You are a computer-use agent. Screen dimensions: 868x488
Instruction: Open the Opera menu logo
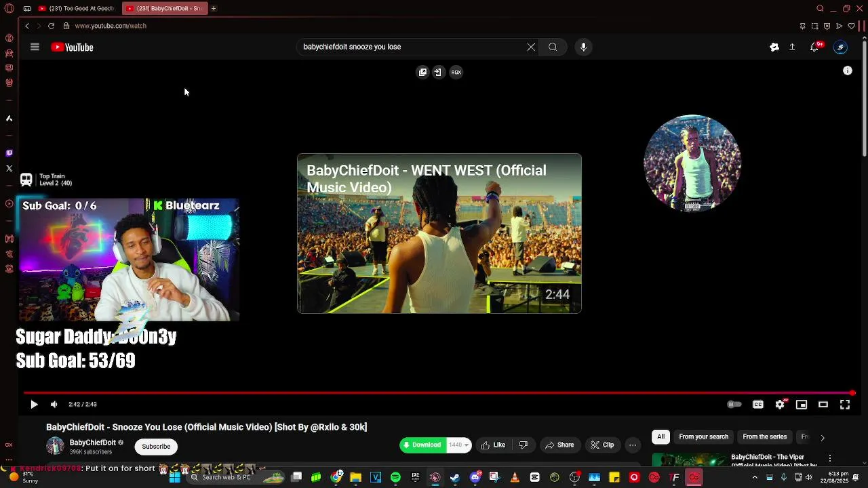pos(9,8)
